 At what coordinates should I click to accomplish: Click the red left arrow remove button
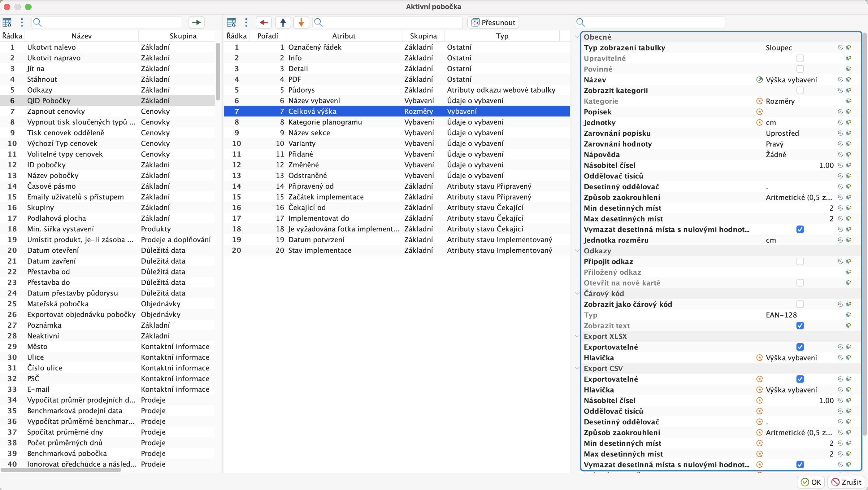pos(264,23)
